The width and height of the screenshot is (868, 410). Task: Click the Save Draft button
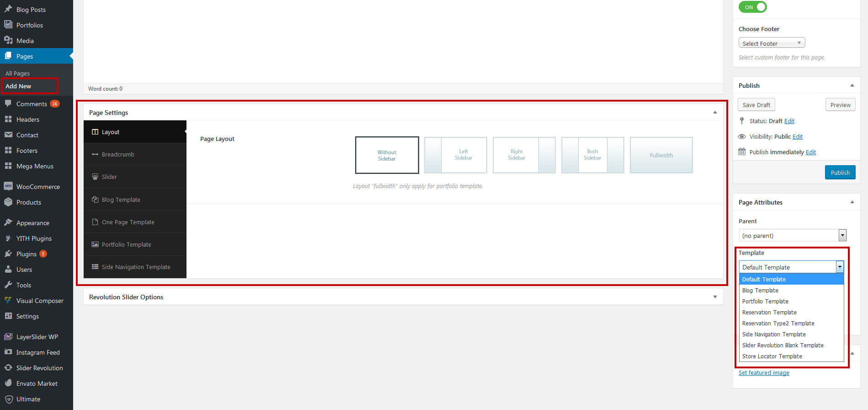[756, 105]
